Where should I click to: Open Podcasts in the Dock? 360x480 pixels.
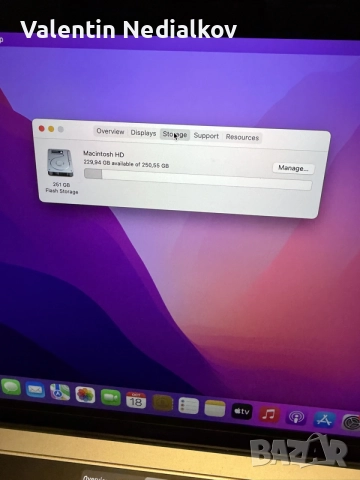296,417
